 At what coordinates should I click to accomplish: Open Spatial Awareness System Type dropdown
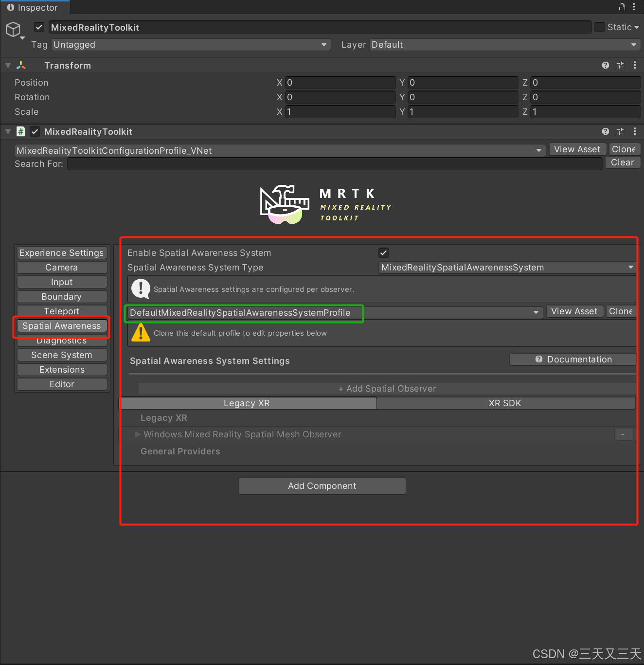pyautogui.click(x=507, y=267)
